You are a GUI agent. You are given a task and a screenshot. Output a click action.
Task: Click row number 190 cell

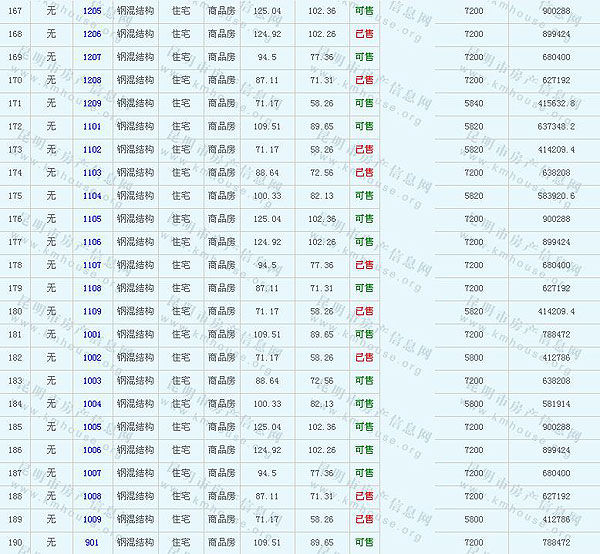point(15,542)
